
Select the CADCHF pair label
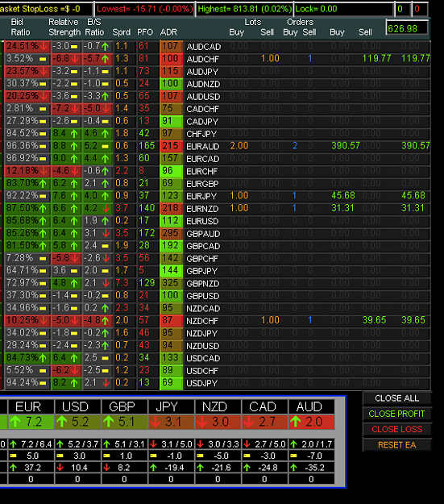point(203,110)
